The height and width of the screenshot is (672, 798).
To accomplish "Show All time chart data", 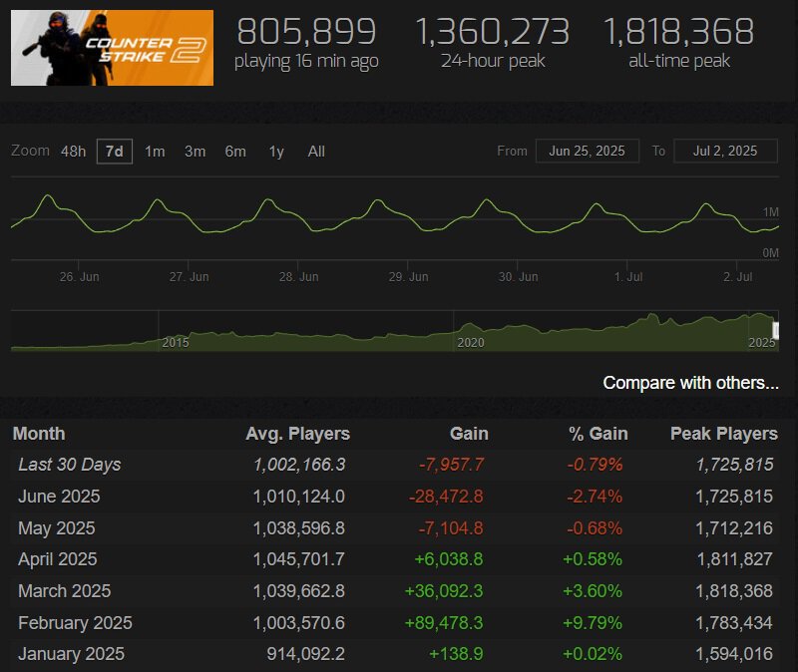I will pyautogui.click(x=316, y=152).
